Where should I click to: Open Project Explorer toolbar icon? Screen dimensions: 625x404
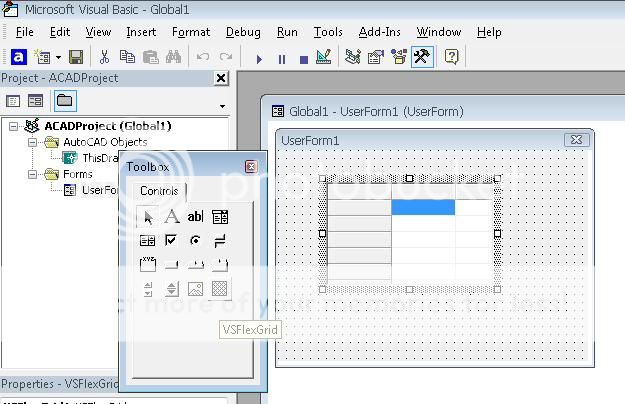353,57
